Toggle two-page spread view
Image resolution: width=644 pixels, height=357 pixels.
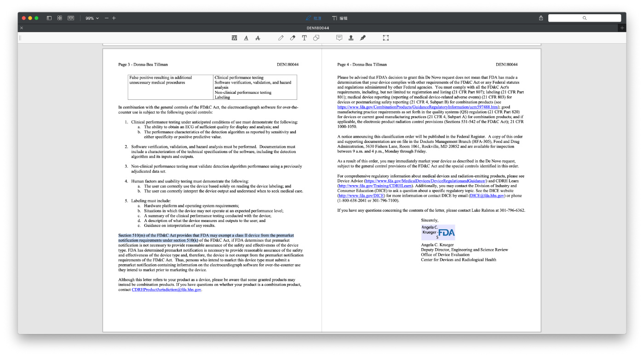click(71, 18)
